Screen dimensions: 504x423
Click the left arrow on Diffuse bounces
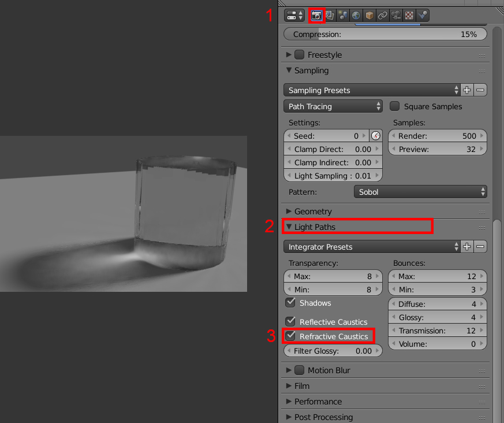tap(393, 304)
